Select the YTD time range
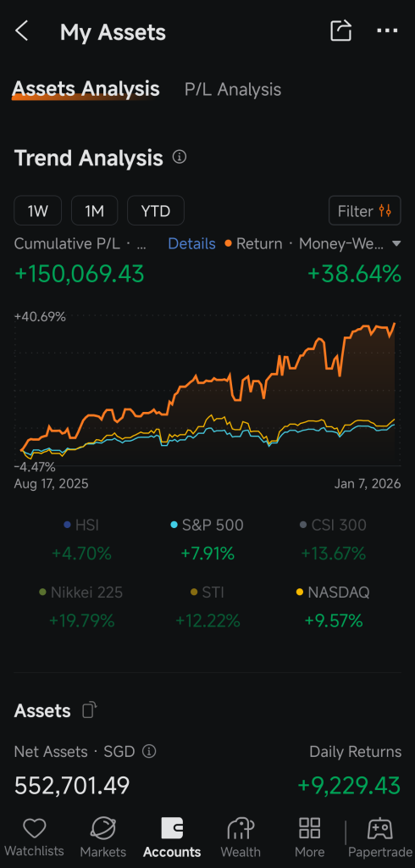 156,210
